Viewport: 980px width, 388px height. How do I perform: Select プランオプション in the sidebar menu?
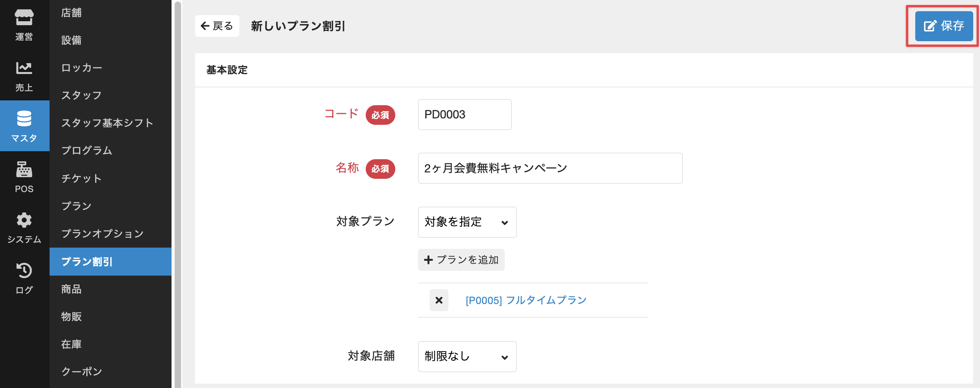pyautogui.click(x=102, y=234)
